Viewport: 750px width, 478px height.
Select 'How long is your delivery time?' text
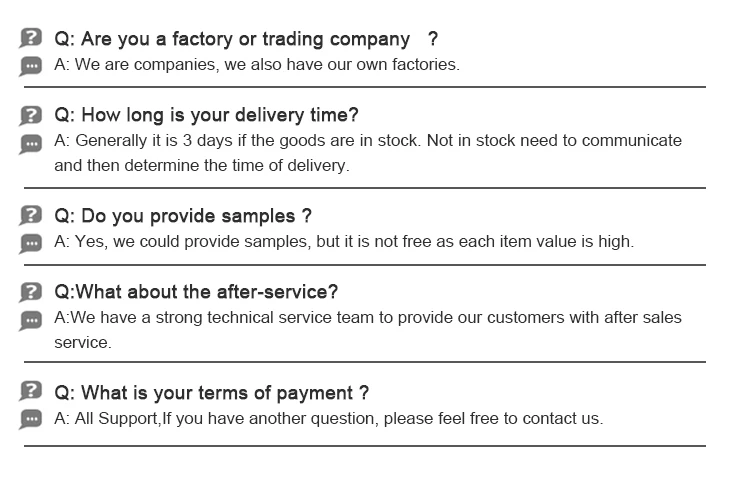point(206,115)
